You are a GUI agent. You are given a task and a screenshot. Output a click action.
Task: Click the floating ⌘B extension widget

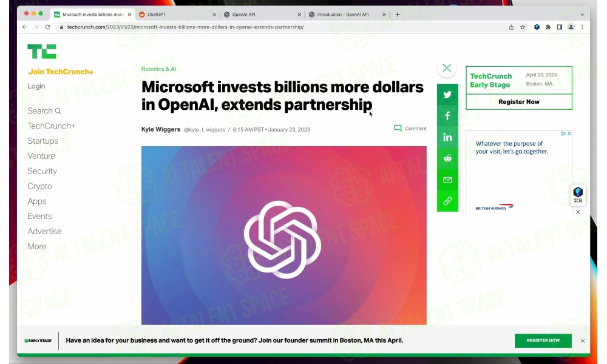578,195
